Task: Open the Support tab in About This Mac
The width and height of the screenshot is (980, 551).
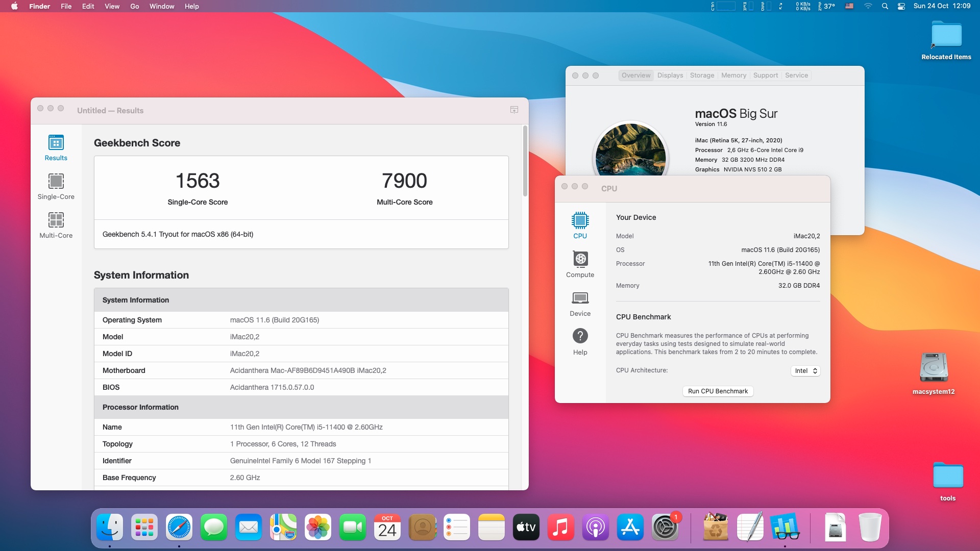Action: (x=765, y=75)
